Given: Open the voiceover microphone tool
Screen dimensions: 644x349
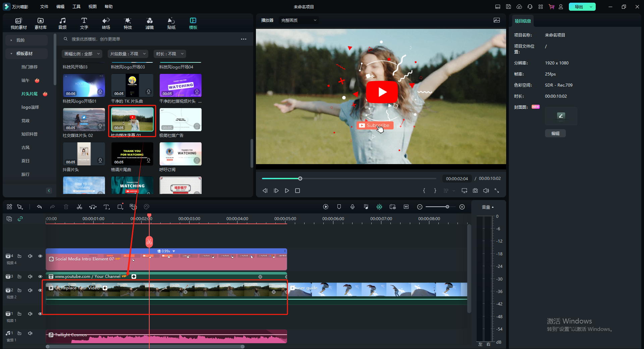Looking at the screenshot, I should click(353, 207).
